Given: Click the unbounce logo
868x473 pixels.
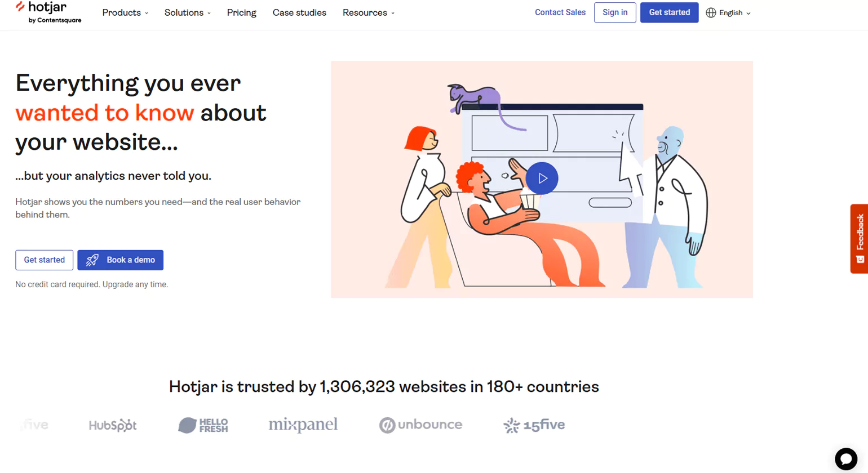Looking at the screenshot, I should [x=422, y=425].
